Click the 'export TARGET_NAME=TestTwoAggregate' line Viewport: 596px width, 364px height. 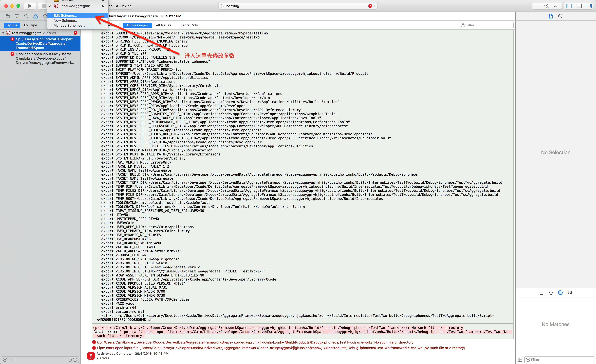point(137,178)
